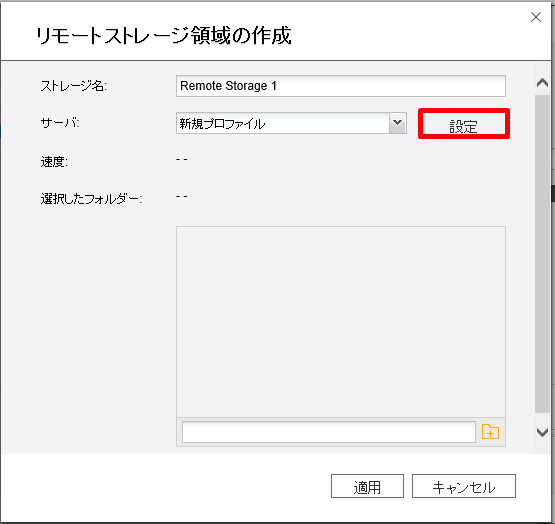Click the キャンセル button
Image resolution: width=555 pixels, height=524 pixels.
(x=464, y=486)
